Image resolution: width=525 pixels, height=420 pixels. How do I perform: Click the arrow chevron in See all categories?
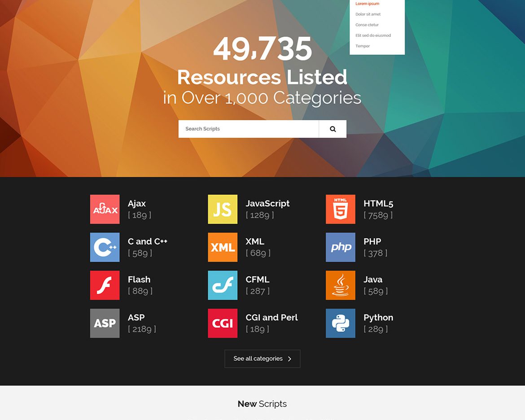coord(289,359)
